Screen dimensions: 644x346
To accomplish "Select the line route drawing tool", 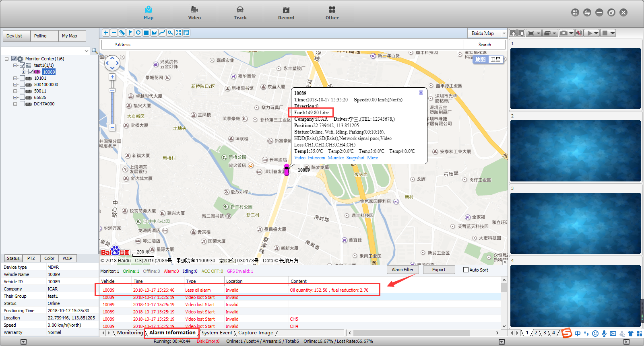I will pos(162,33).
